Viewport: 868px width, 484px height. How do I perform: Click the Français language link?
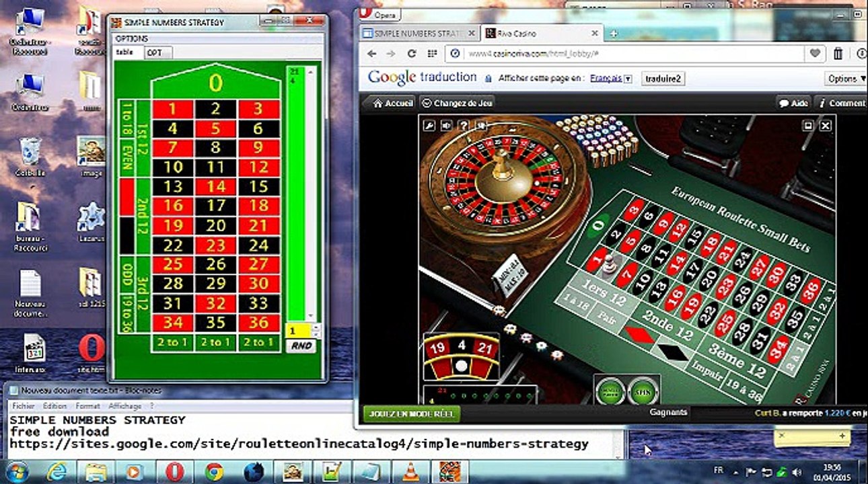click(606, 79)
